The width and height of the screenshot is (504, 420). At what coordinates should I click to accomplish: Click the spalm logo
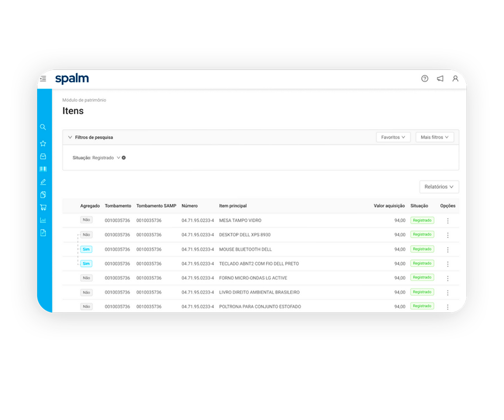click(72, 79)
